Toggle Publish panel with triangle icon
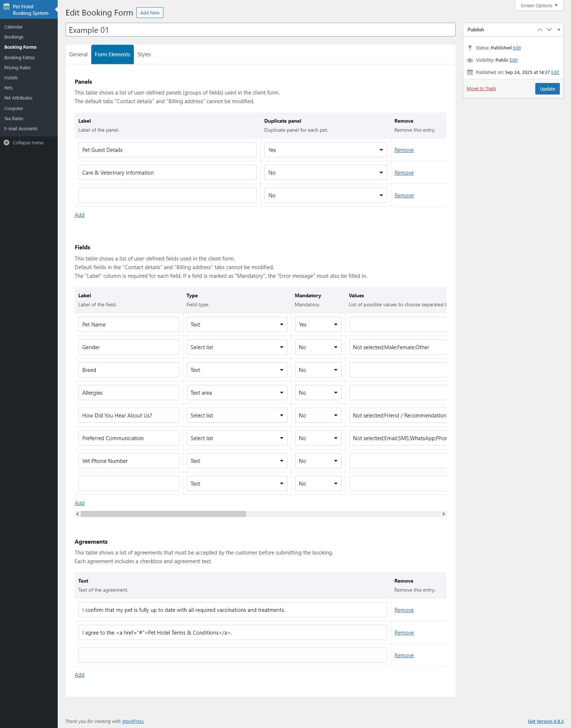The height and width of the screenshot is (728, 571). pyautogui.click(x=558, y=30)
